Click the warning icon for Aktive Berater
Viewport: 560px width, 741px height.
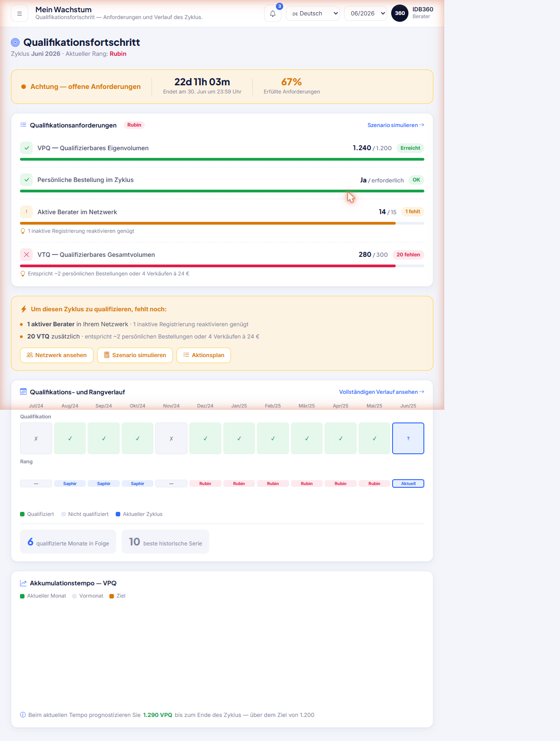point(26,212)
